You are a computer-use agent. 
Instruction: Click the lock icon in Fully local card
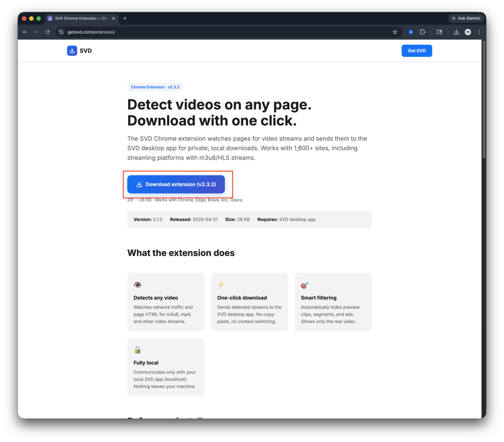coord(137,350)
